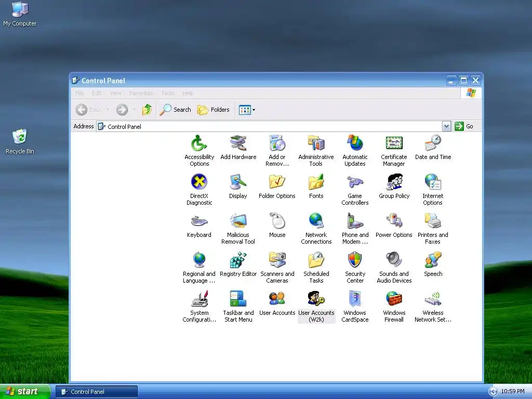Click the Search toolbar button
This screenshot has width=532, height=399.
(175, 110)
